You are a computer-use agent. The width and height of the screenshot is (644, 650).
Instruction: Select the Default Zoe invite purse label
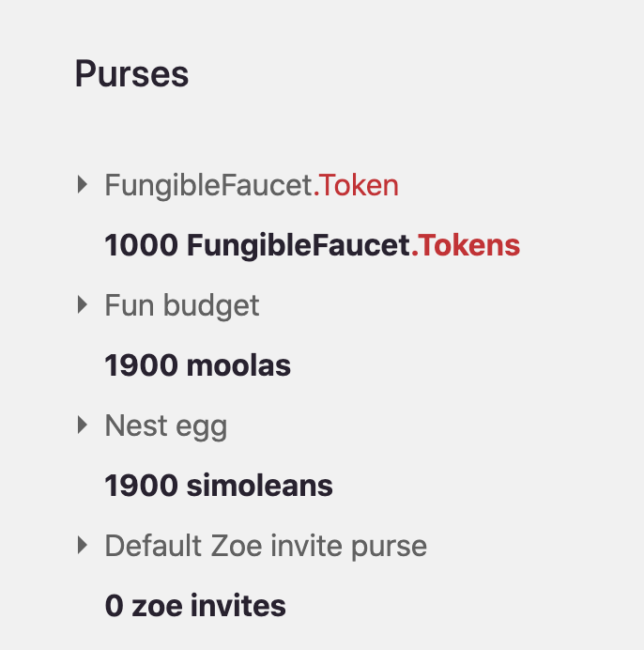(266, 546)
